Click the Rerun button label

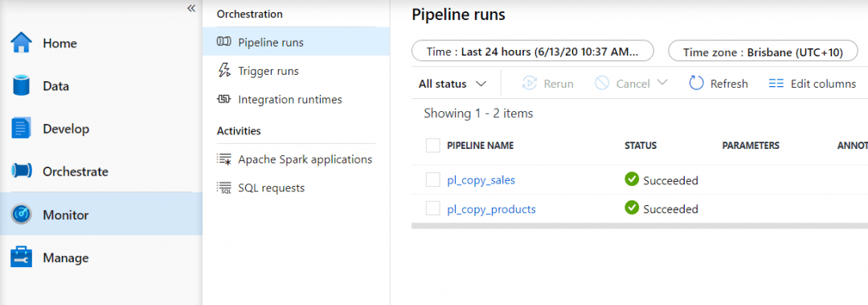pos(559,84)
